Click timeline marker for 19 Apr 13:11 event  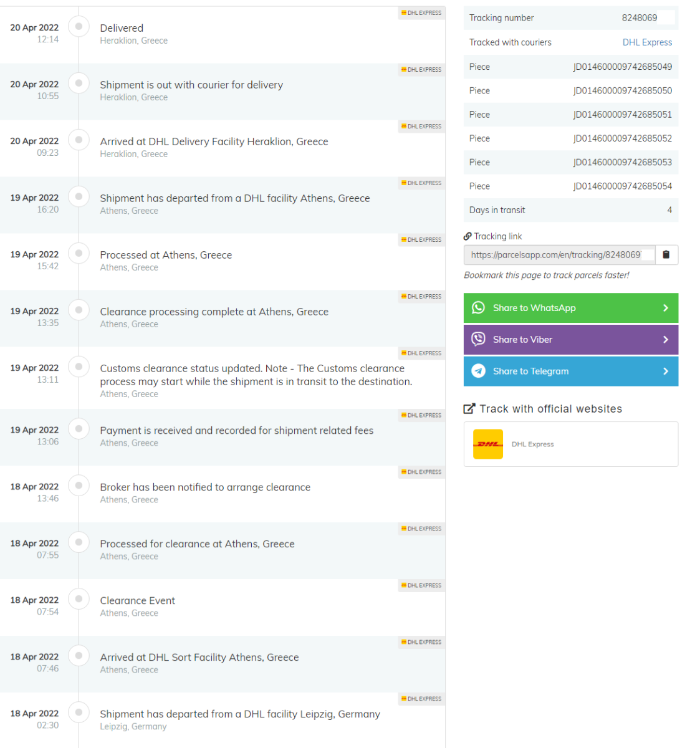79,367
